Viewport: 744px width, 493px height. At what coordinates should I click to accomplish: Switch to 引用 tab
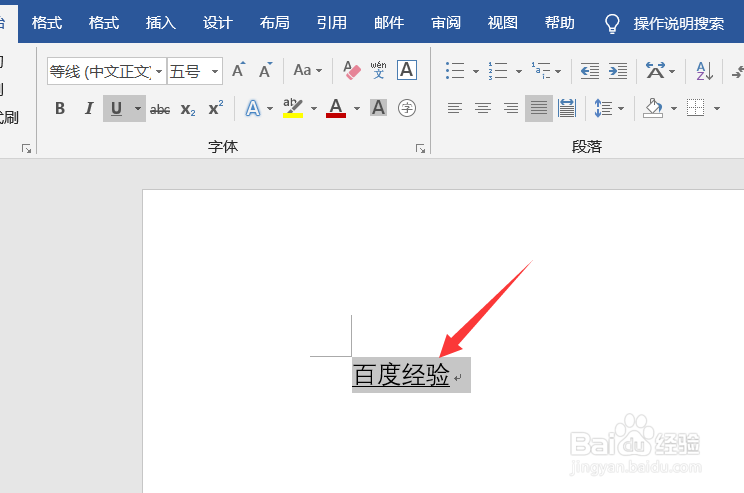pyautogui.click(x=332, y=23)
